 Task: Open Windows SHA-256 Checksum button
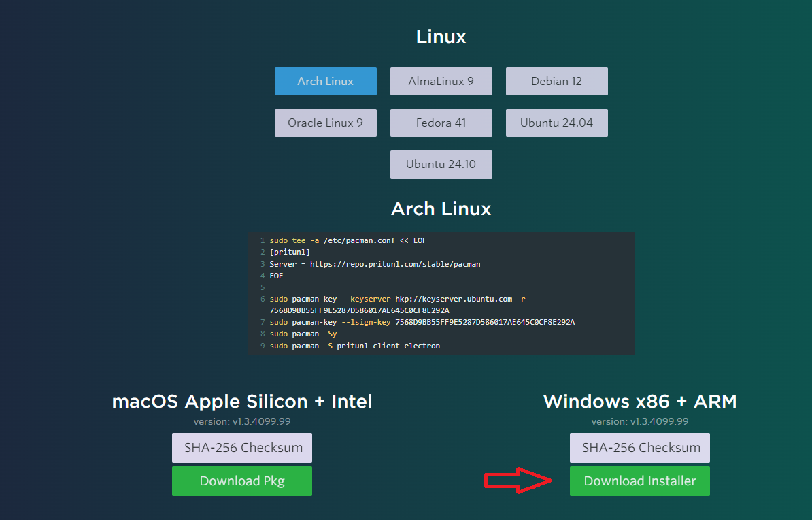click(x=639, y=447)
